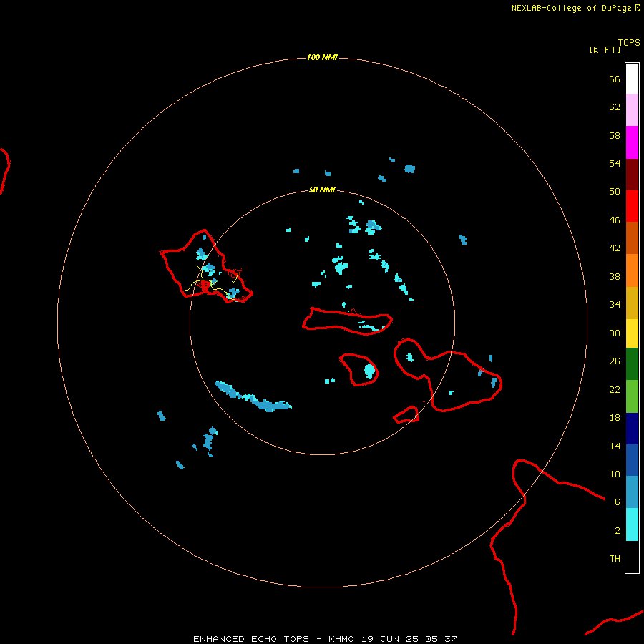
Task: Click the light pink 62 legend swatch
Action: pyautogui.click(x=632, y=110)
